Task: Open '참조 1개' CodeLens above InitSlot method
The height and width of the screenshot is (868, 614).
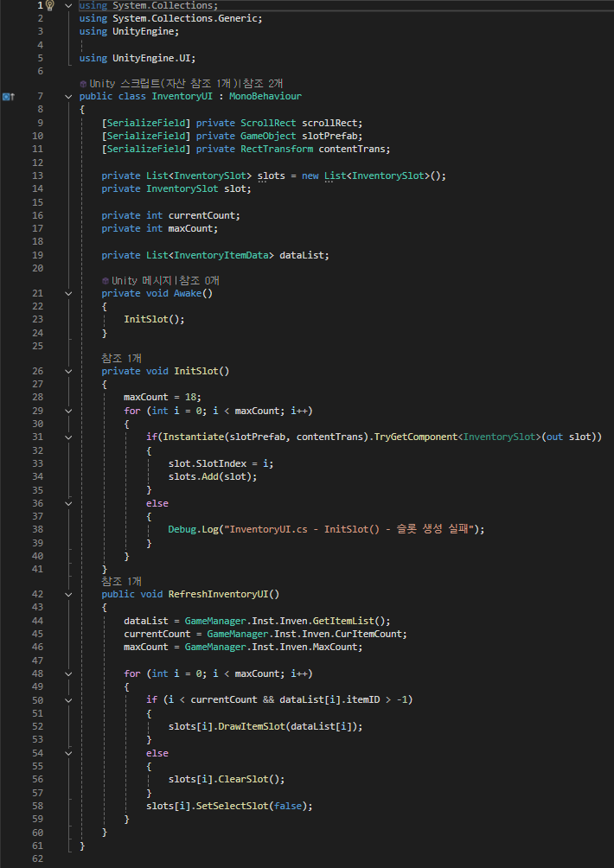Action: pos(121,358)
